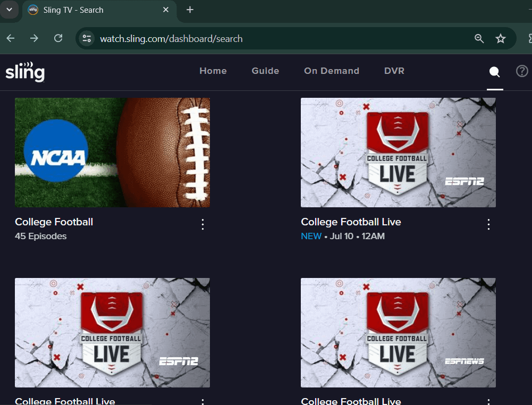
Task: Reload the Sling TV page
Action: coord(58,38)
